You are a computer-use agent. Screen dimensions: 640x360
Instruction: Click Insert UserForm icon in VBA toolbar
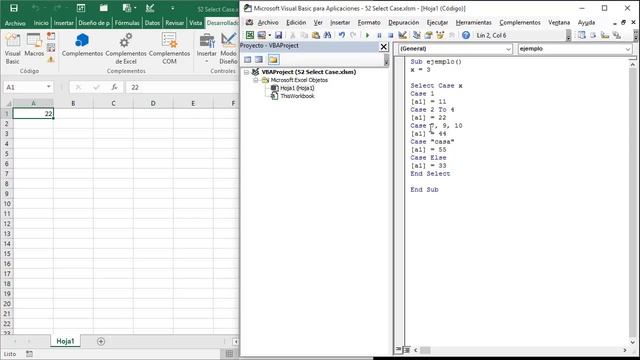262,36
